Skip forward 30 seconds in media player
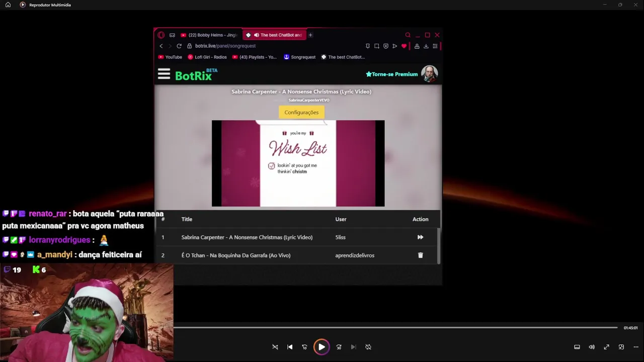Image resolution: width=644 pixels, height=362 pixels. tap(339, 347)
